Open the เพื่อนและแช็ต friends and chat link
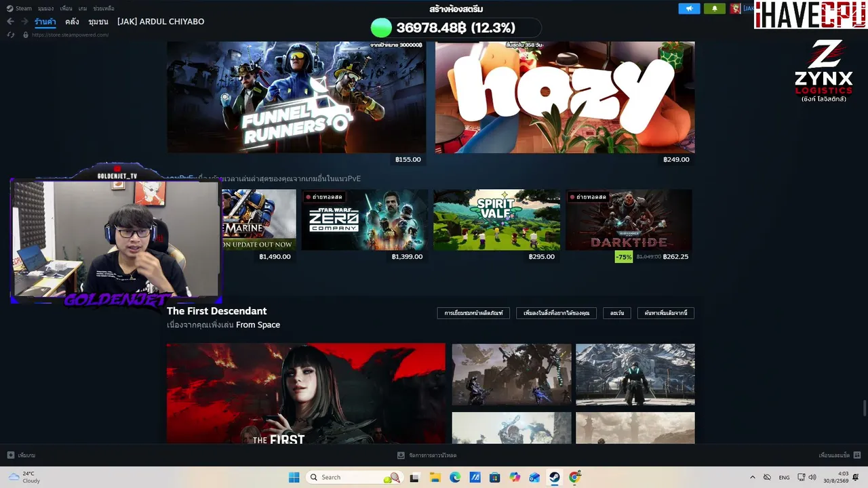Screen dimensions: 868x488 834,455
